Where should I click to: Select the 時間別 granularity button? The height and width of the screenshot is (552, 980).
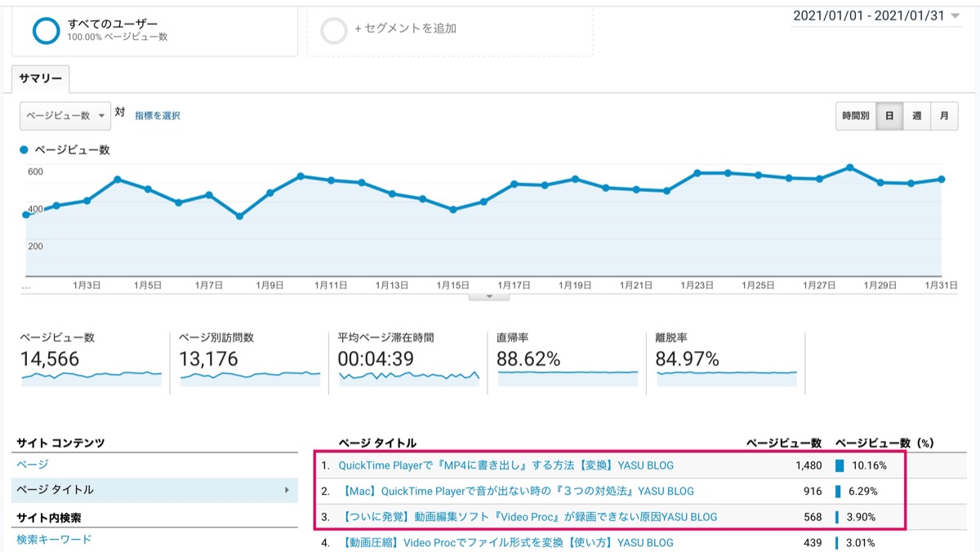point(855,116)
